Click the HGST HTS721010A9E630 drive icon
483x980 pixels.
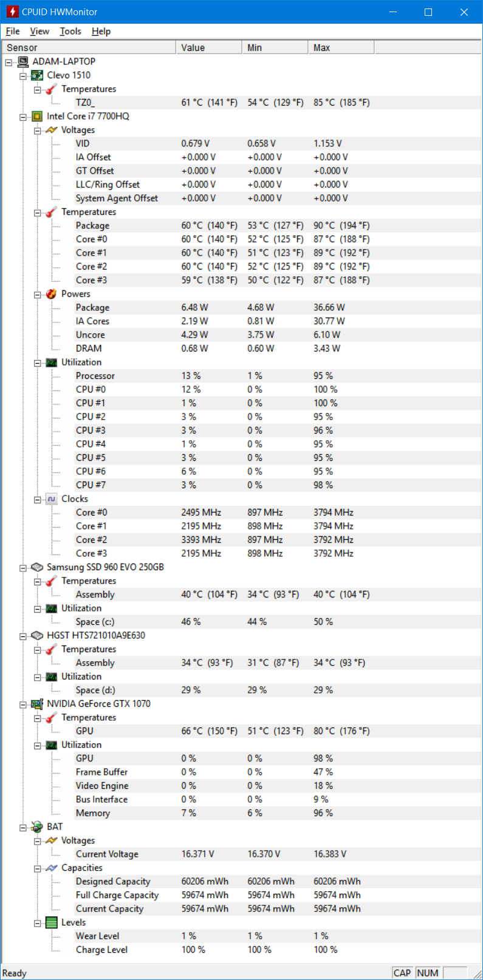point(37,635)
